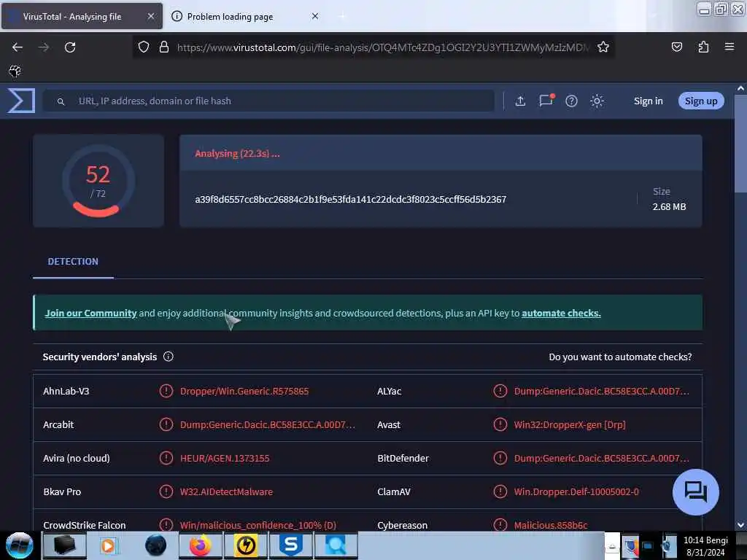
Task: Open the tracking protection shield icon
Action: click(144, 47)
